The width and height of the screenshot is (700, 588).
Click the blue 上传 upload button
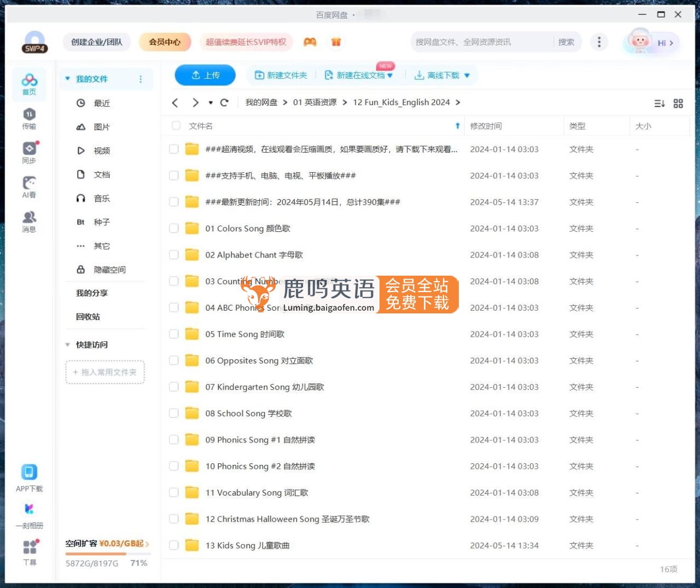pyautogui.click(x=205, y=75)
